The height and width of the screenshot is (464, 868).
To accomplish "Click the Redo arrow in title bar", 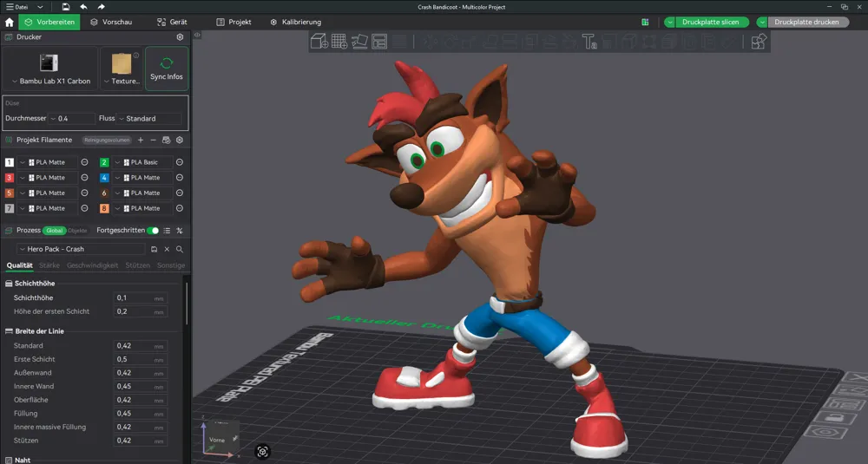I will coord(101,7).
